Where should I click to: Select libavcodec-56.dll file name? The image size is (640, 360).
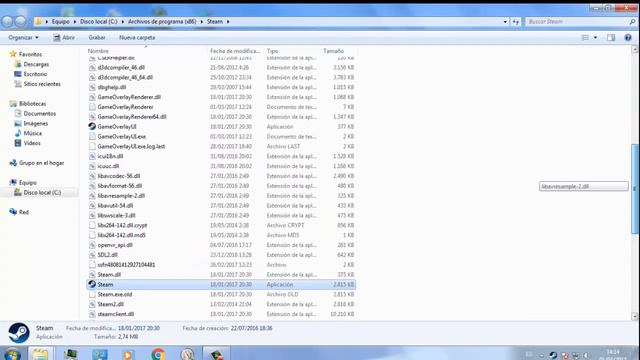pos(118,176)
